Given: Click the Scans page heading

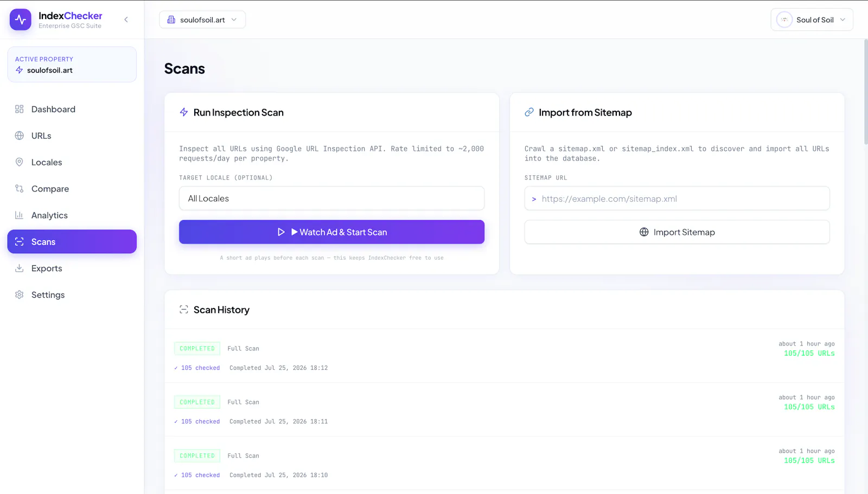Looking at the screenshot, I should pyautogui.click(x=184, y=69).
